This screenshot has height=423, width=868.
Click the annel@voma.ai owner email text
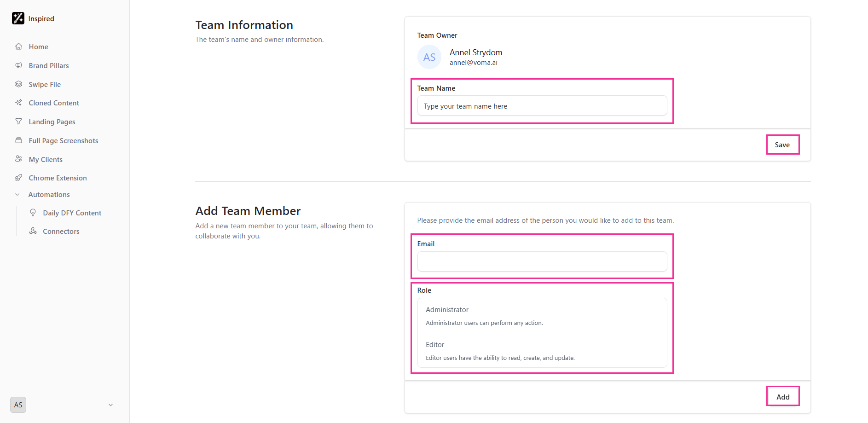pyautogui.click(x=474, y=63)
